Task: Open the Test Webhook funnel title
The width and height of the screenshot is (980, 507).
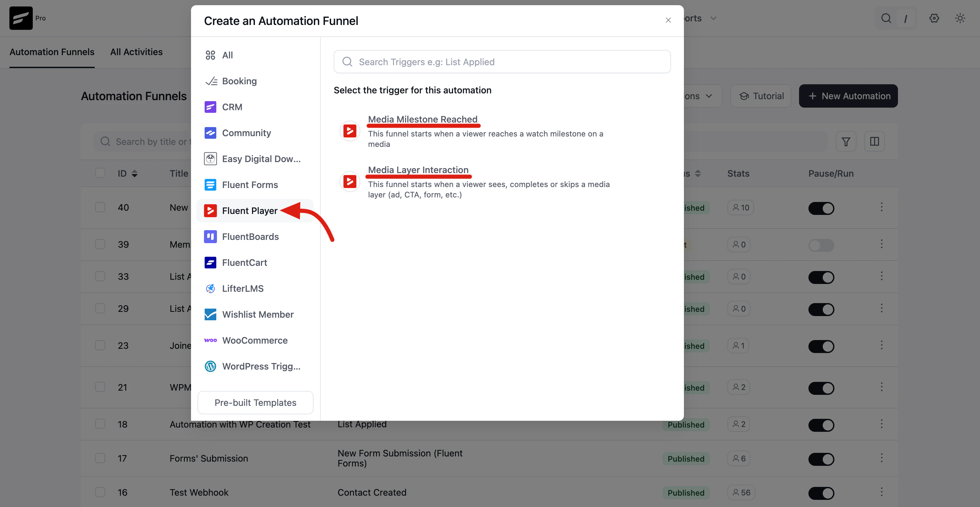Action: tap(199, 492)
